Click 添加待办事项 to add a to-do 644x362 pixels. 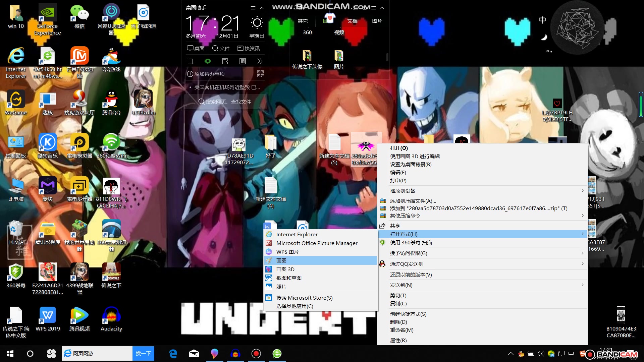tap(206, 74)
